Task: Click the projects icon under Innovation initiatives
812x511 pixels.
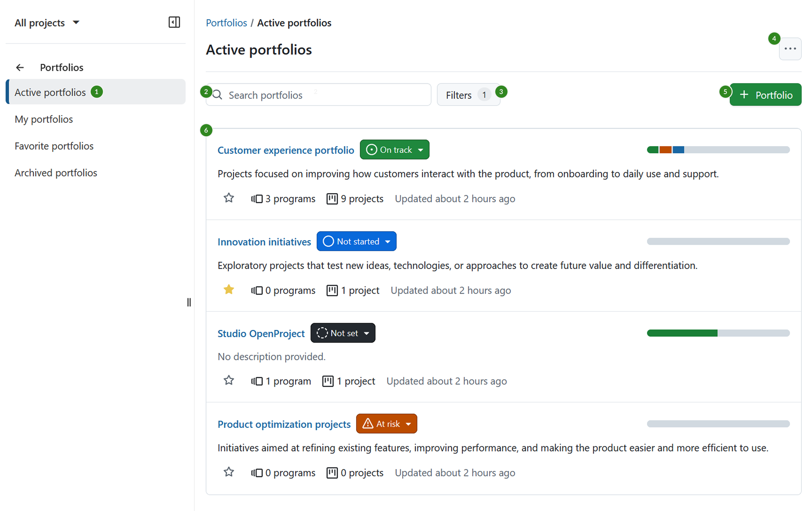Action: pos(332,290)
